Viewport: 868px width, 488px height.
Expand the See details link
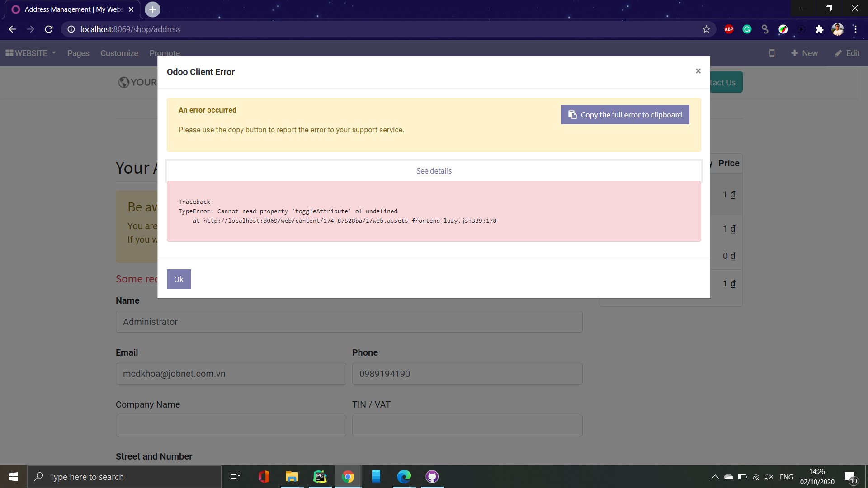(x=434, y=171)
